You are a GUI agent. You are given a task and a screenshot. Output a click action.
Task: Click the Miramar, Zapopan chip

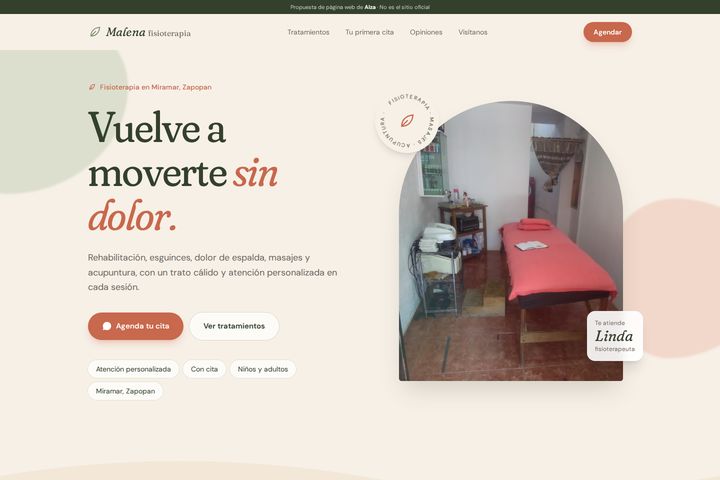point(125,391)
